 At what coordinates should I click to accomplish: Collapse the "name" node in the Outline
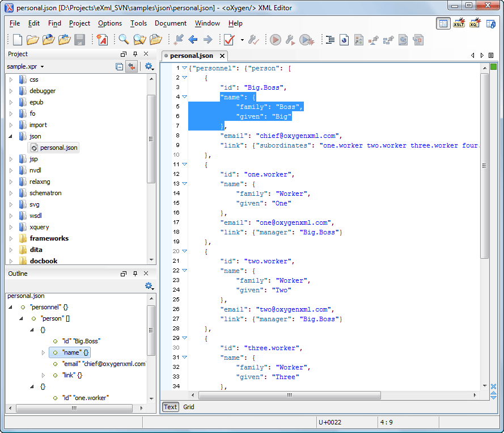tap(44, 352)
